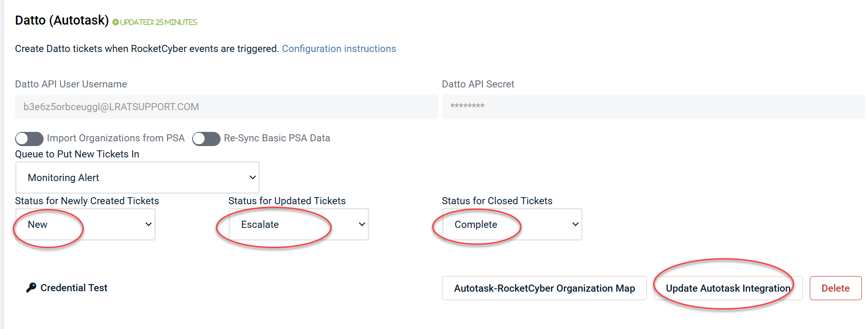Focus the Datto API User Username field
The height and width of the screenshot is (329, 868).
point(226,107)
